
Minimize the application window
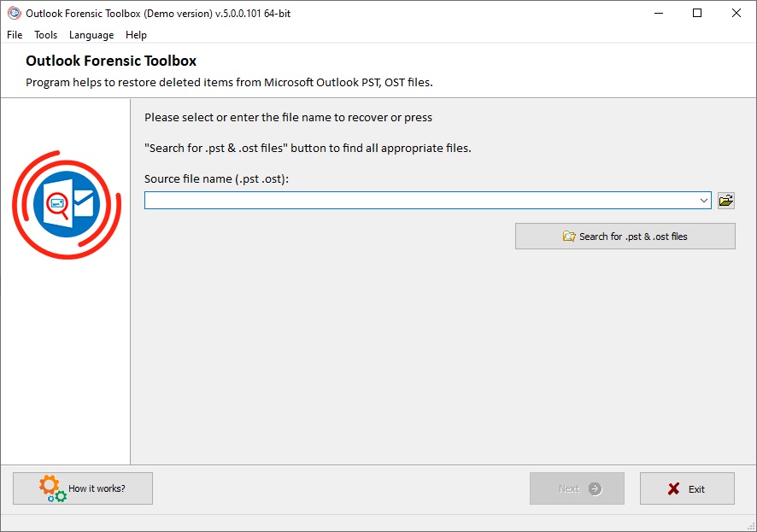(x=658, y=13)
